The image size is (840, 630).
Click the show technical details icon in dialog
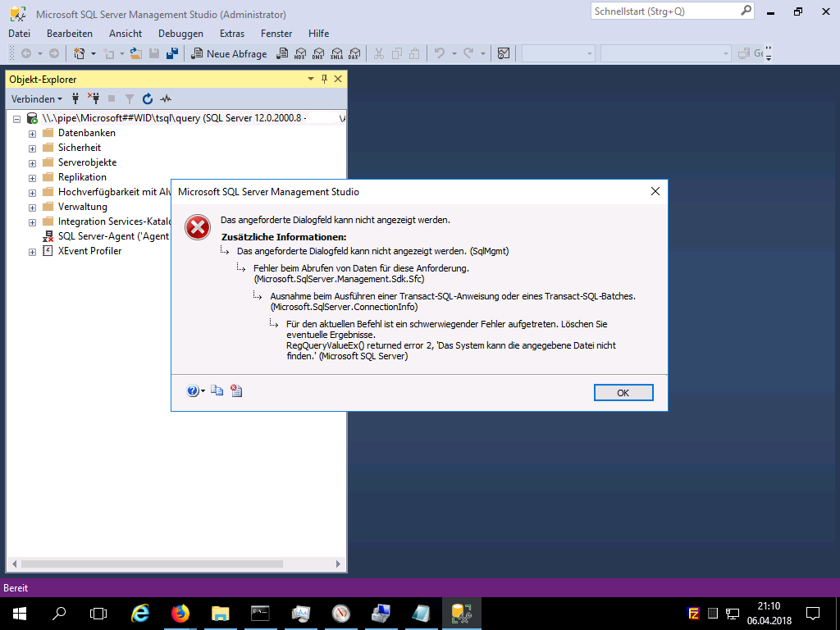[x=236, y=391]
